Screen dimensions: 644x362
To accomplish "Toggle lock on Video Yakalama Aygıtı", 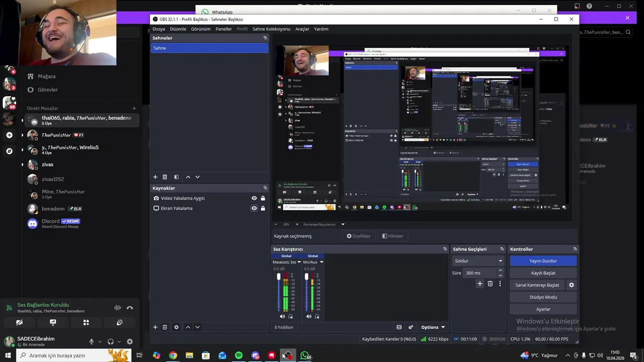I will tap(263, 198).
